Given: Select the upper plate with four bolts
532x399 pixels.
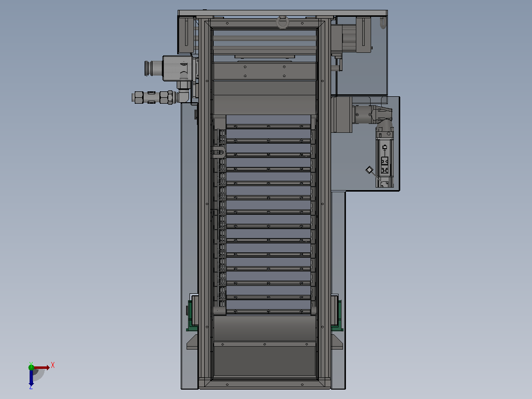Looking at the screenshot, I should pos(265,71).
